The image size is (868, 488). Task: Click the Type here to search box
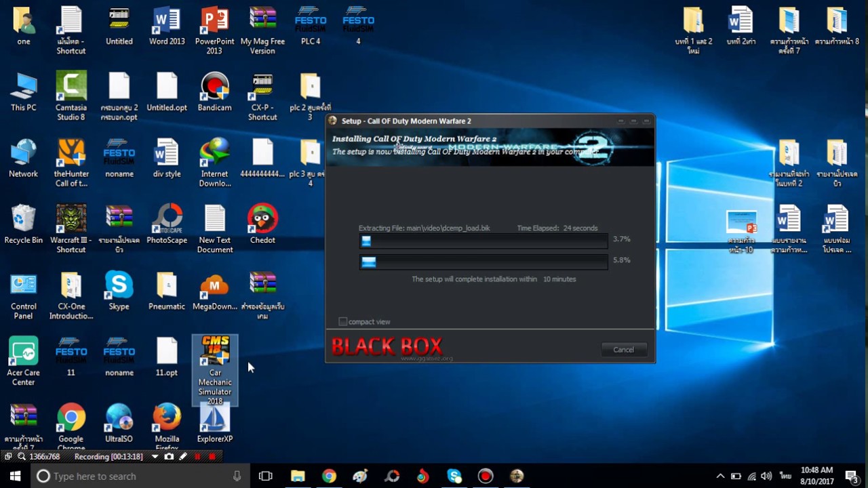(140, 476)
